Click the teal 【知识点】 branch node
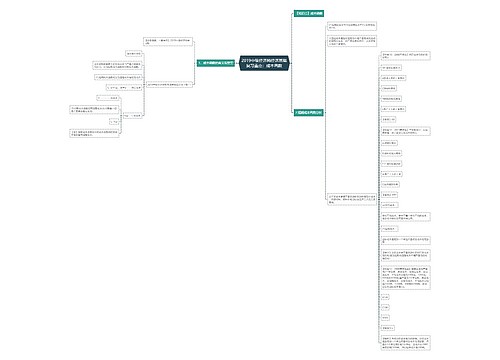This screenshot has height=360, width=500. [x=309, y=14]
